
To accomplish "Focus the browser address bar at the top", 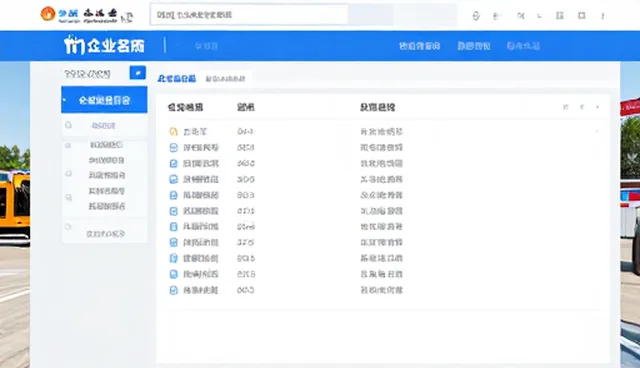I will coord(249,15).
